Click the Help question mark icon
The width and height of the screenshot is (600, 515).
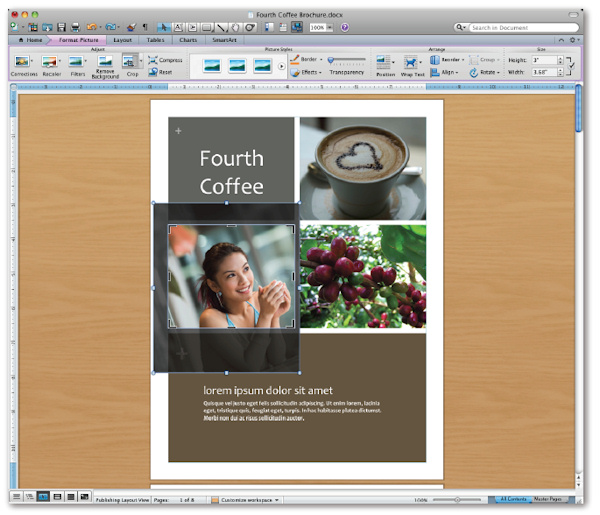345,27
